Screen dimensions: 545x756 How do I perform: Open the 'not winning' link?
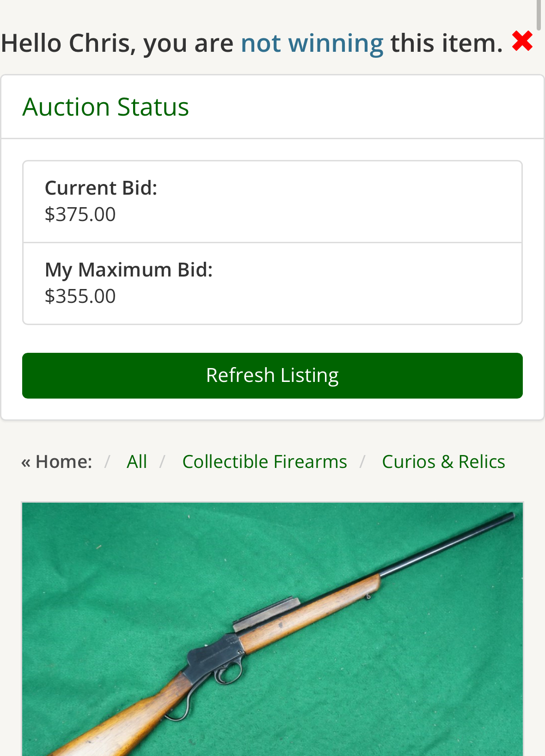coord(312,43)
